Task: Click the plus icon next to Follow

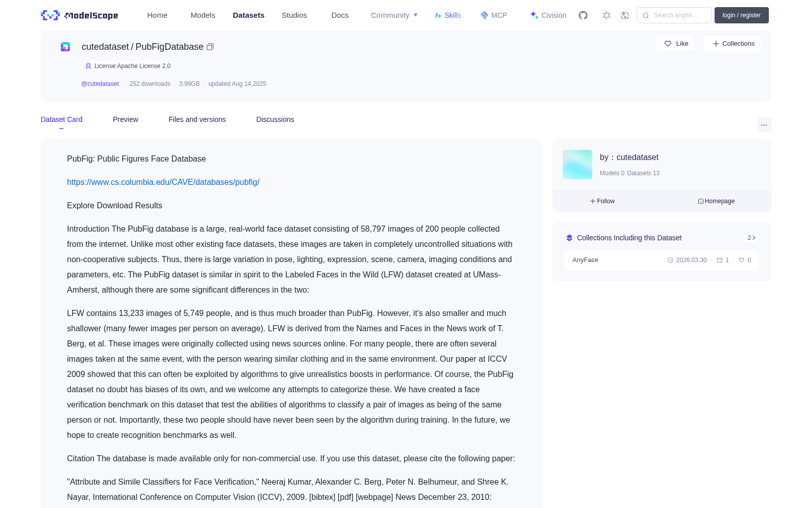Action: [593, 201]
